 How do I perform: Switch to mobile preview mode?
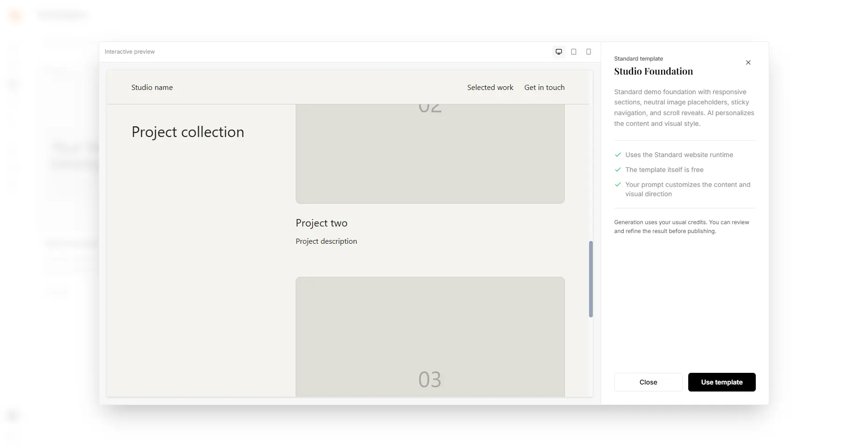point(589,52)
